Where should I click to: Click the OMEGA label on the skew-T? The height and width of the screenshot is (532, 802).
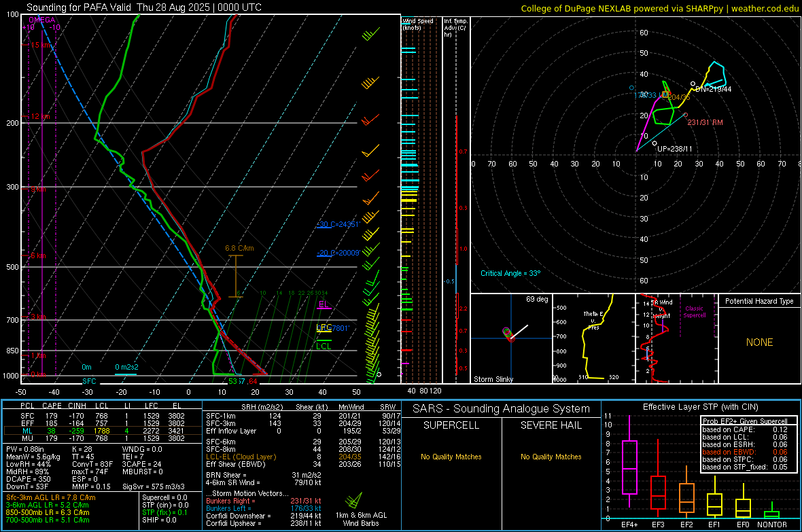(x=42, y=20)
